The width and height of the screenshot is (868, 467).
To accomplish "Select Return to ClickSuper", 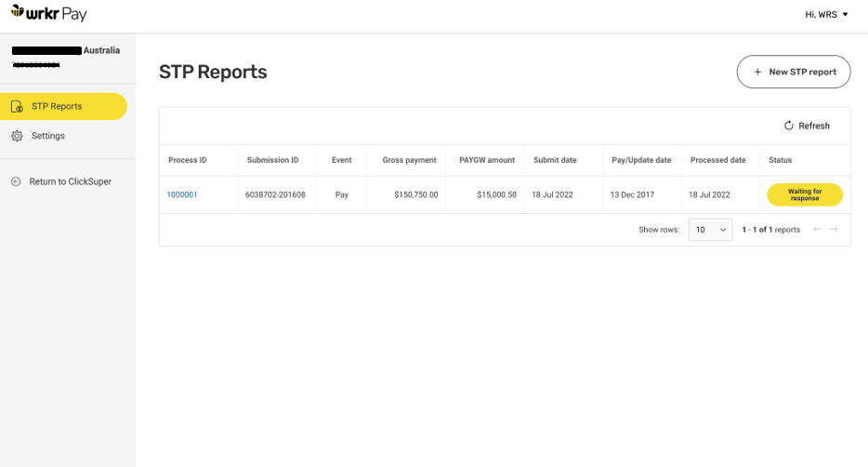I will click(x=71, y=181).
